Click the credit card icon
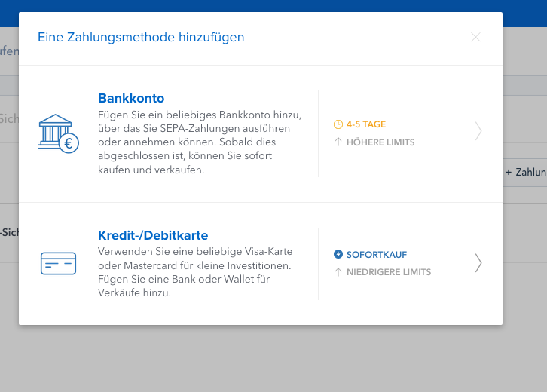 coord(58,263)
